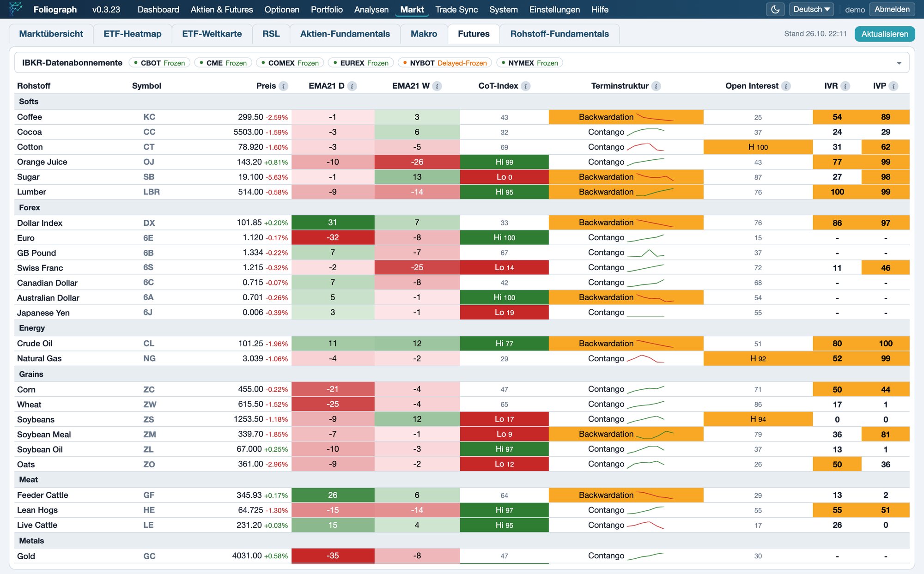The height and width of the screenshot is (574, 924).
Task: Click the Aktualisieren button
Action: tap(884, 34)
